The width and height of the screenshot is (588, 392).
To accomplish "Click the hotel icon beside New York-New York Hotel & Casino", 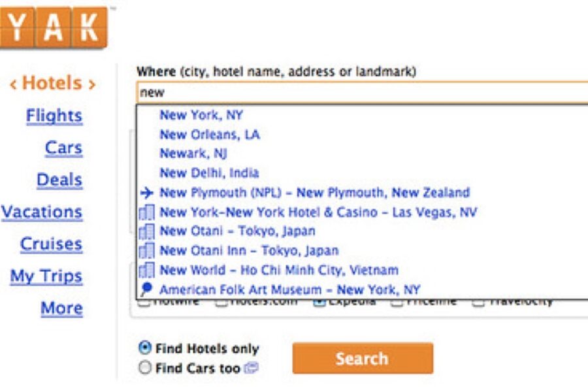I will click(x=146, y=212).
